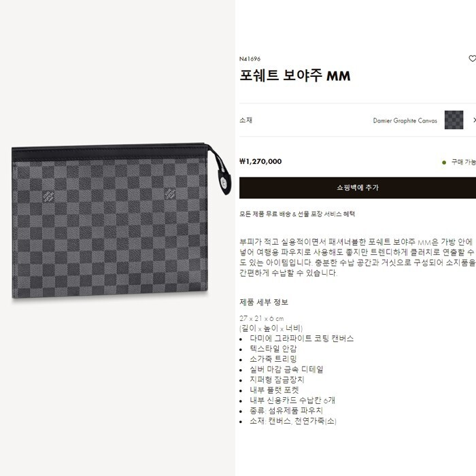Expand the material selector chevron
This screenshot has height=476, width=476.
(x=474, y=120)
